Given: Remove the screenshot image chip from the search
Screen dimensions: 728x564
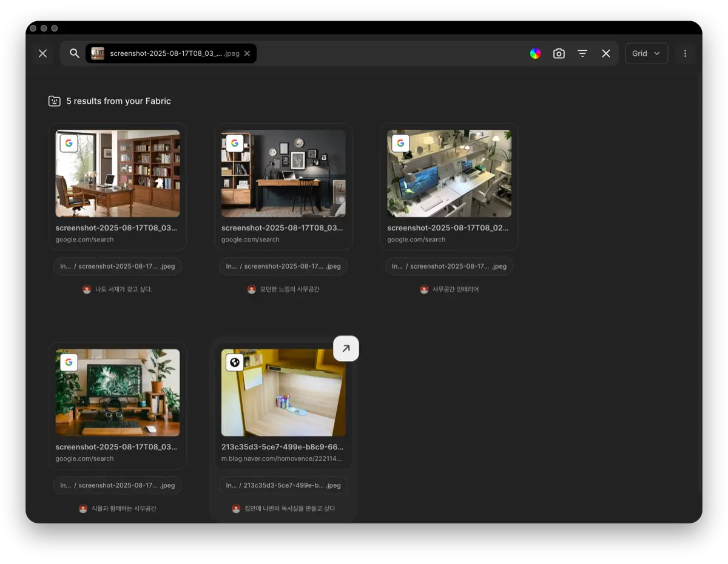Looking at the screenshot, I should 247,53.
